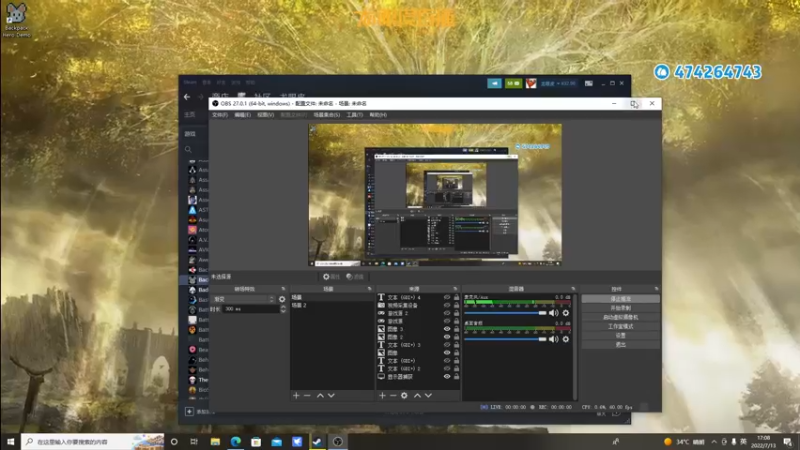Remove the selected source with minus icon
The height and width of the screenshot is (450, 800).
[393, 395]
